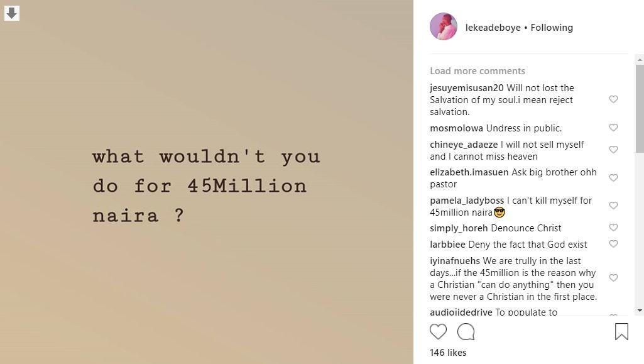This screenshot has height=364, width=644.
Task: Like chineye_adaeze's comment heart
Action: [613, 150]
